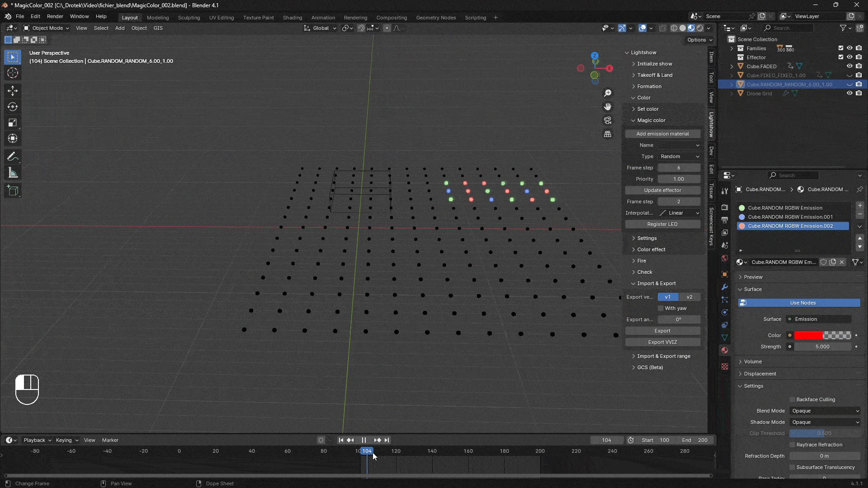This screenshot has height=488, width=868.
Task: Switch to the Shading workspace tab
Action: click(292, 18)
